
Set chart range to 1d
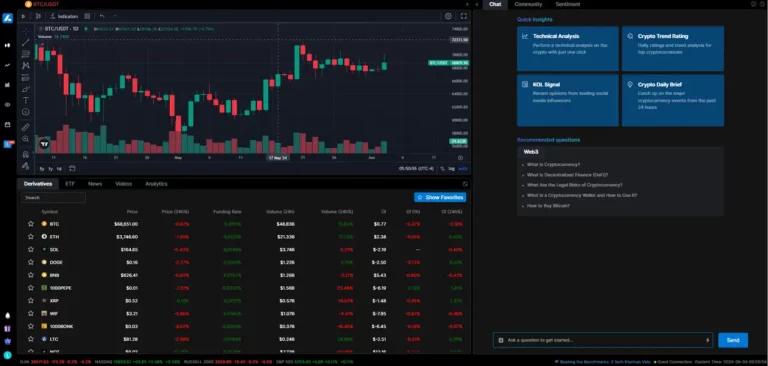(59, 169)
